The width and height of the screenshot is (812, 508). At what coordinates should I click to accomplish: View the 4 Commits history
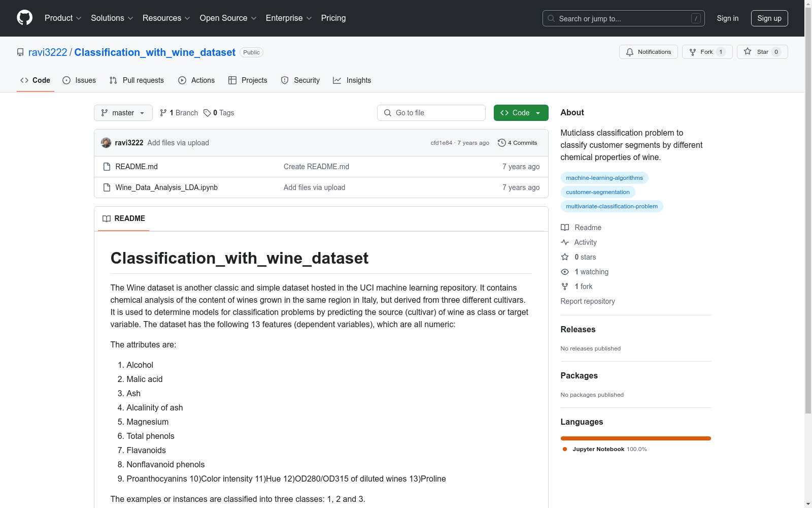pos(518,143)
